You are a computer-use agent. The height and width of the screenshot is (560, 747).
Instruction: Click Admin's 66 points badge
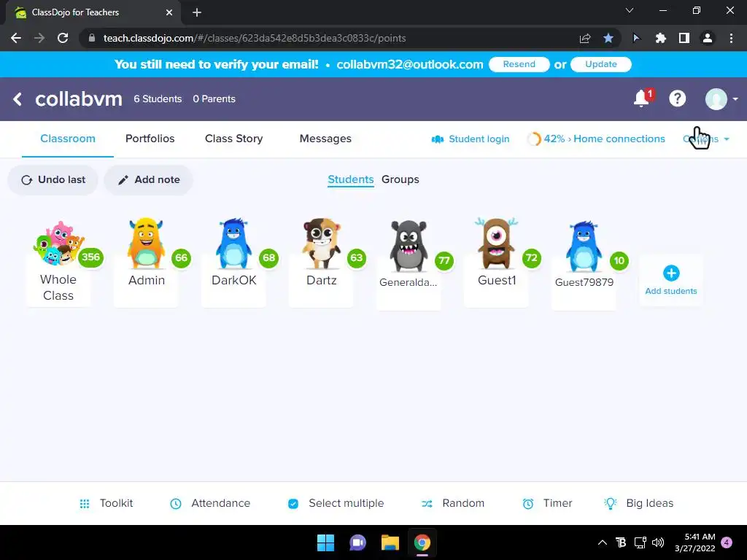[x=181, y=258]
